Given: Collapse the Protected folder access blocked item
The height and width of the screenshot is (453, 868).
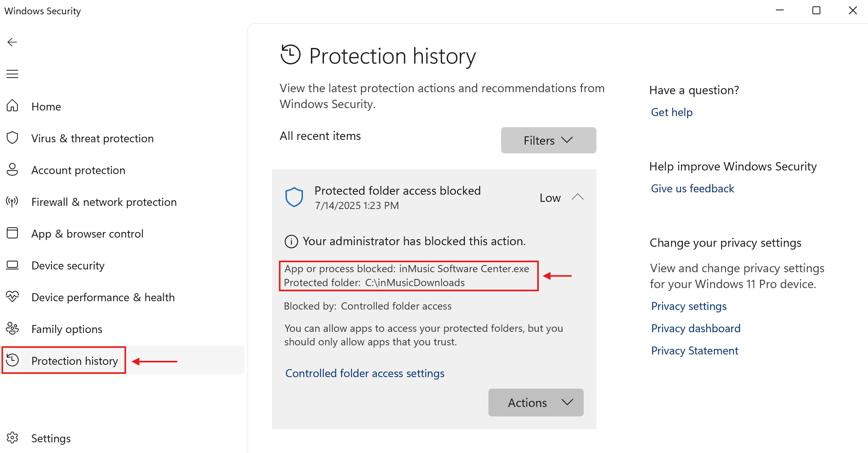Looking at the screenshot, I should click(x=578, y=197).
